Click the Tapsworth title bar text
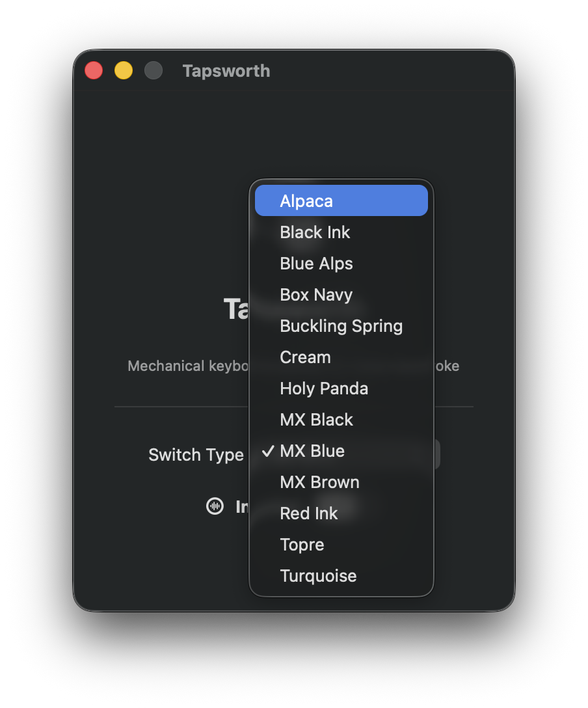This screenshot has height=708, width=588. [x=226, y=71]
